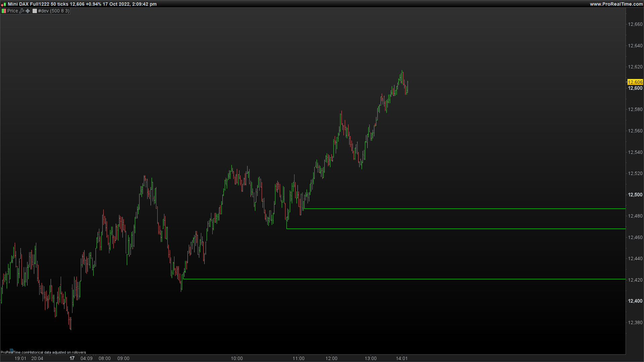
Task: Click the candlestick icon in the title bar
Action: pyautogui.click(x=3, y=4)
